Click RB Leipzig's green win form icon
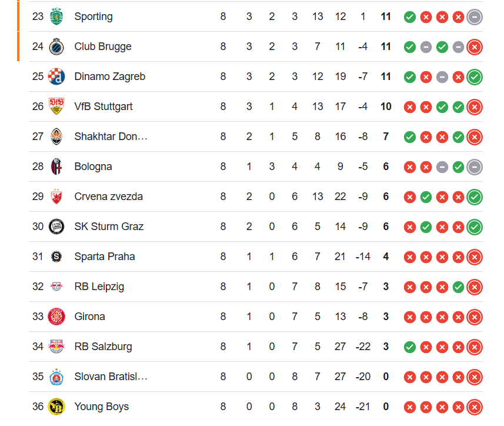The image size is (504, 426). [x=458, y=287]
